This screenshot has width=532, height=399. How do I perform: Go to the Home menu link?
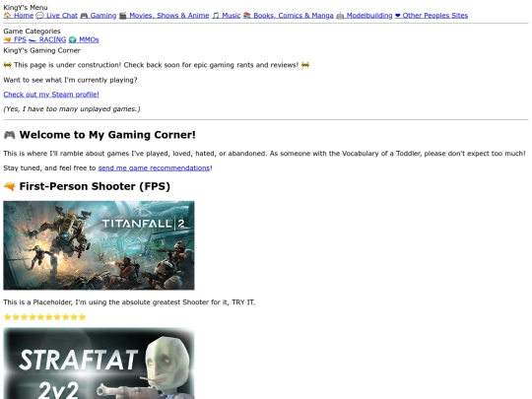click(19, 16)
